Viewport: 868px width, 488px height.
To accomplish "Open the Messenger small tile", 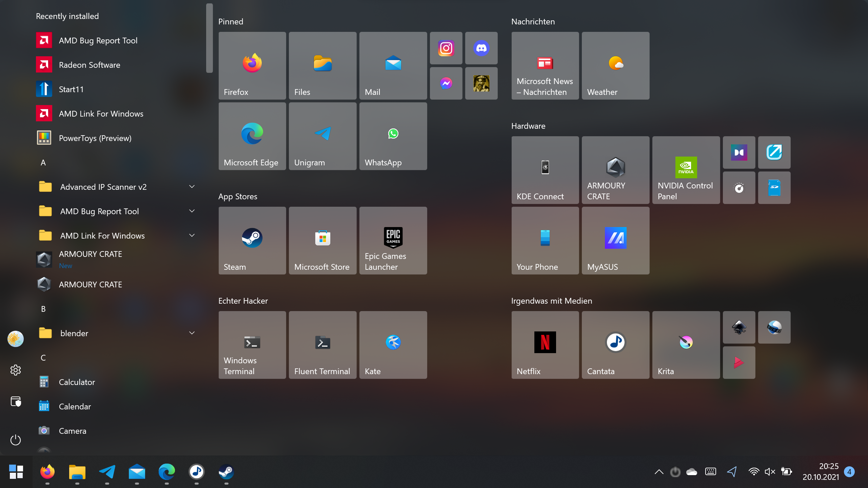I will [446, 83].
